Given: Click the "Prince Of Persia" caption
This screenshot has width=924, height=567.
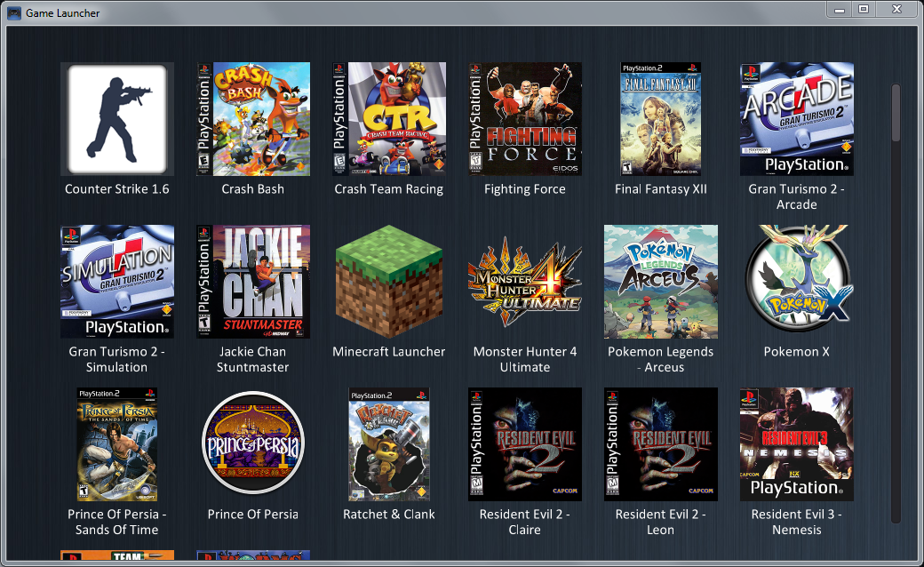Looking at the screenshot, I should tap(253, 515).
